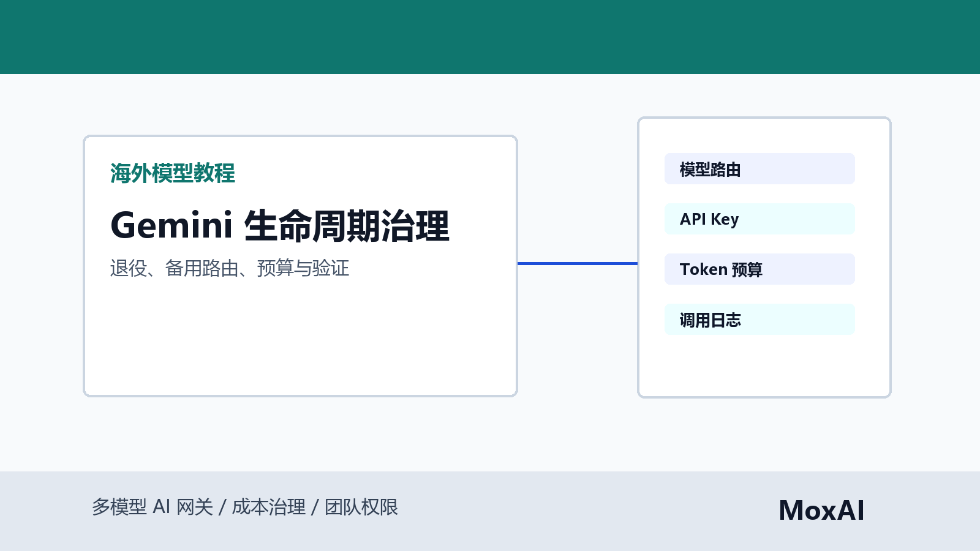980x551 pixels.
Task: Click the word Key in API Key pill
Action: coord(725,219)
